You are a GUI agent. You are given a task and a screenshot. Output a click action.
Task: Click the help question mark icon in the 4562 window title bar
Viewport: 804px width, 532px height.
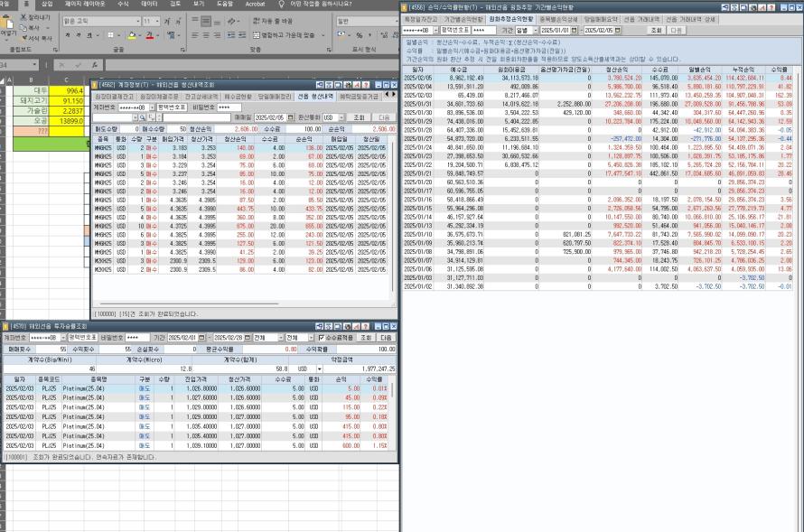[x=365, y=85]
